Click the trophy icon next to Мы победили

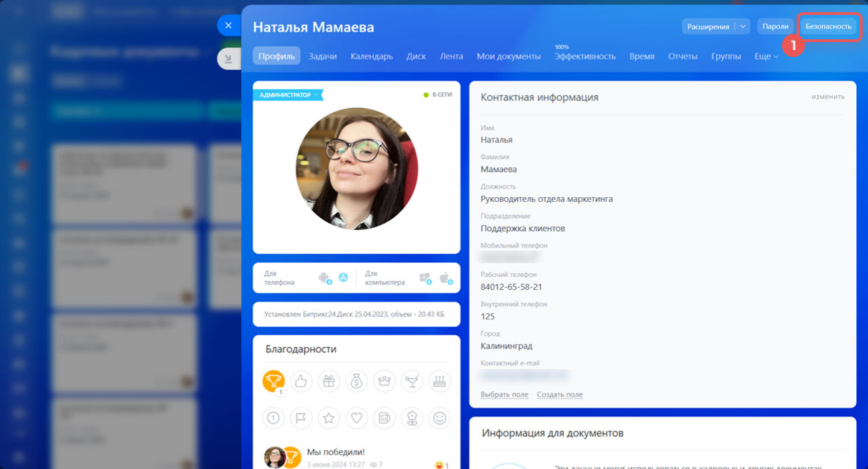(x=291, y=457)
